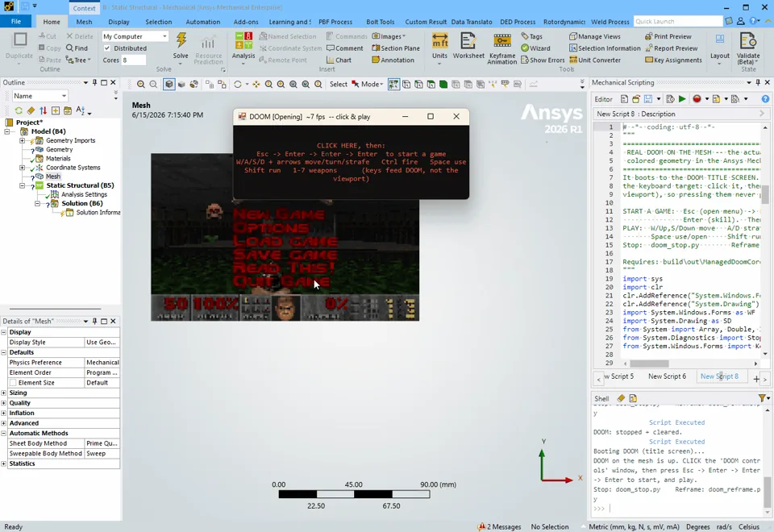
Task: Click the Keyframe Animation icon
Action: tap(502, 40)
